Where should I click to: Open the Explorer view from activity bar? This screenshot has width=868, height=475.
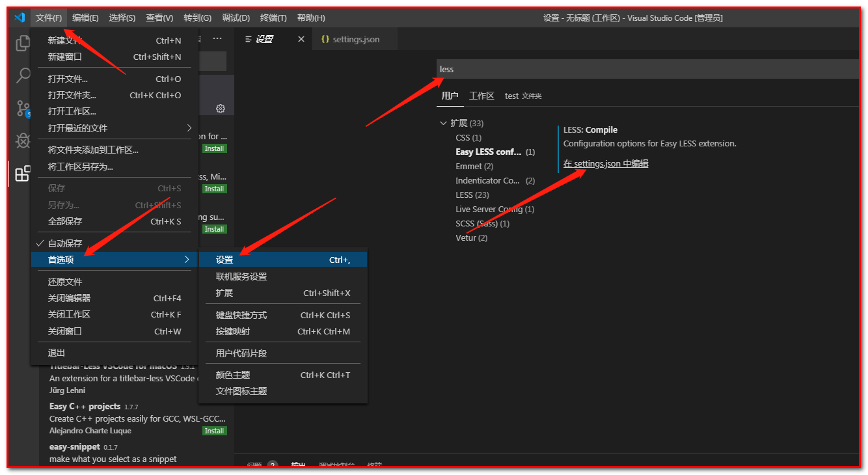pos(23,44)
